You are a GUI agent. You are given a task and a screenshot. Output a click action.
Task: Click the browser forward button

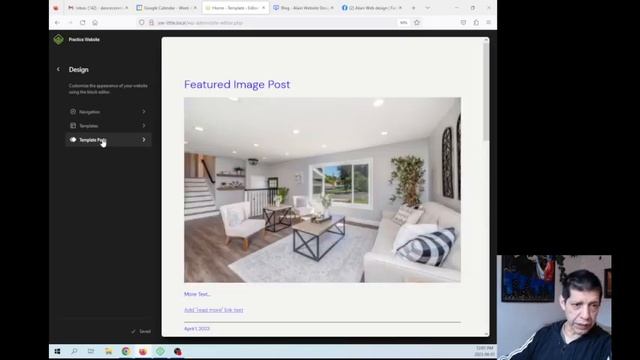(x=70, y=22)
